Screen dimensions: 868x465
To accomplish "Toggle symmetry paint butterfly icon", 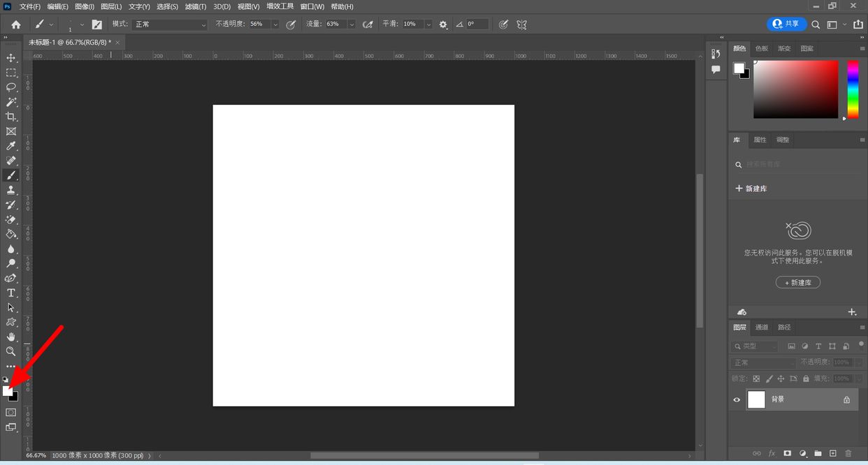I will tap(521, 24).
